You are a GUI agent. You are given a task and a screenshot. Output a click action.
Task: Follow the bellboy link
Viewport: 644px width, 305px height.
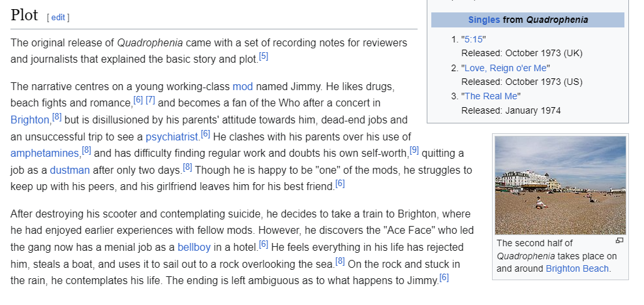click(194, 248)
